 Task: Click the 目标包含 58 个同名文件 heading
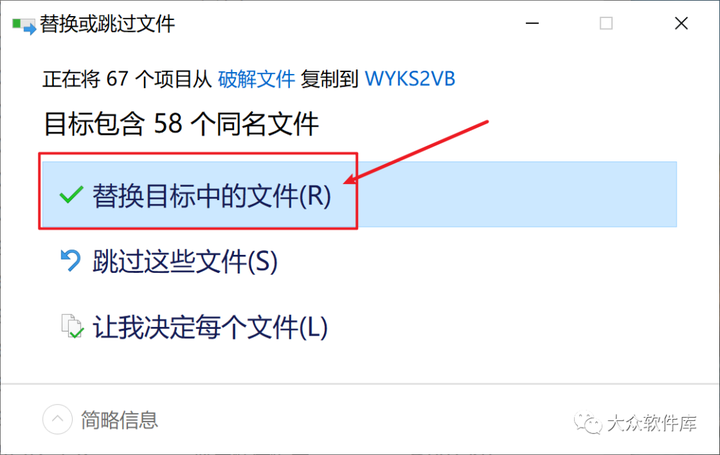coord(181,124)
